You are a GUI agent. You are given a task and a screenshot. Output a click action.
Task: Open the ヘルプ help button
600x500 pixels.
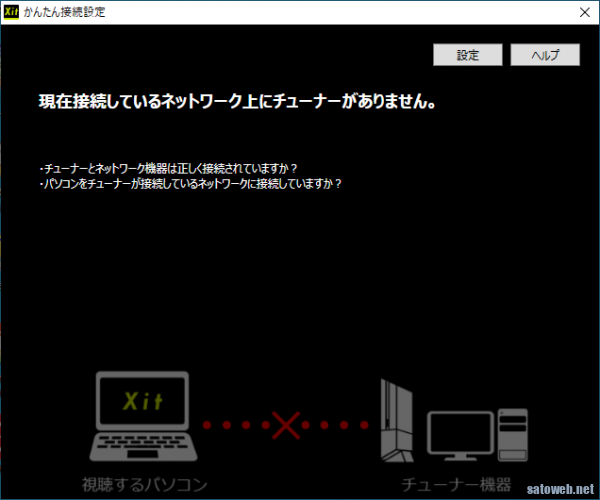tap(545, 55)
